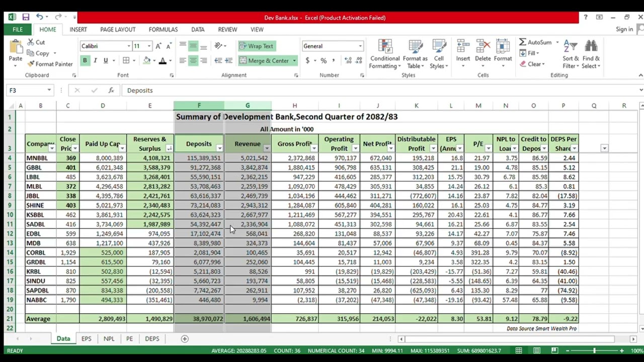The width and height of the screenshot is (644, 362).
Task: Open the Net Profit filter dropdown
Action: tap(390, 148)
